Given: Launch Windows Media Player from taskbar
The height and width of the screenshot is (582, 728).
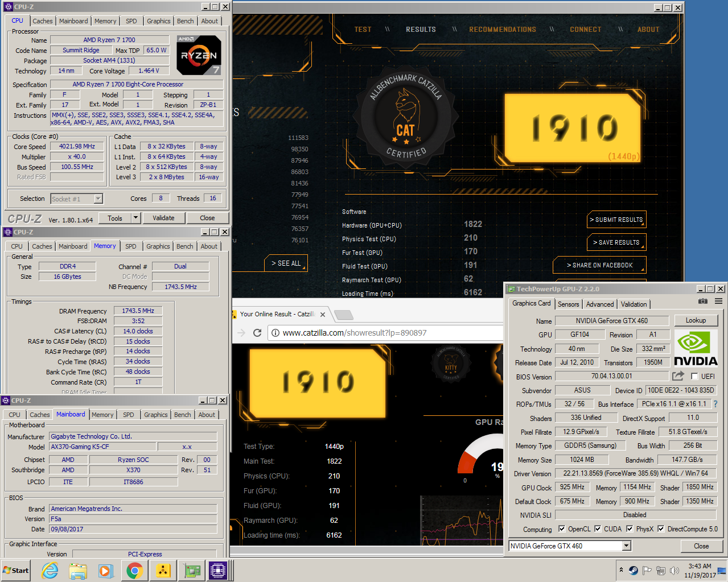Looking at the screenshot, I should [106, 571].
